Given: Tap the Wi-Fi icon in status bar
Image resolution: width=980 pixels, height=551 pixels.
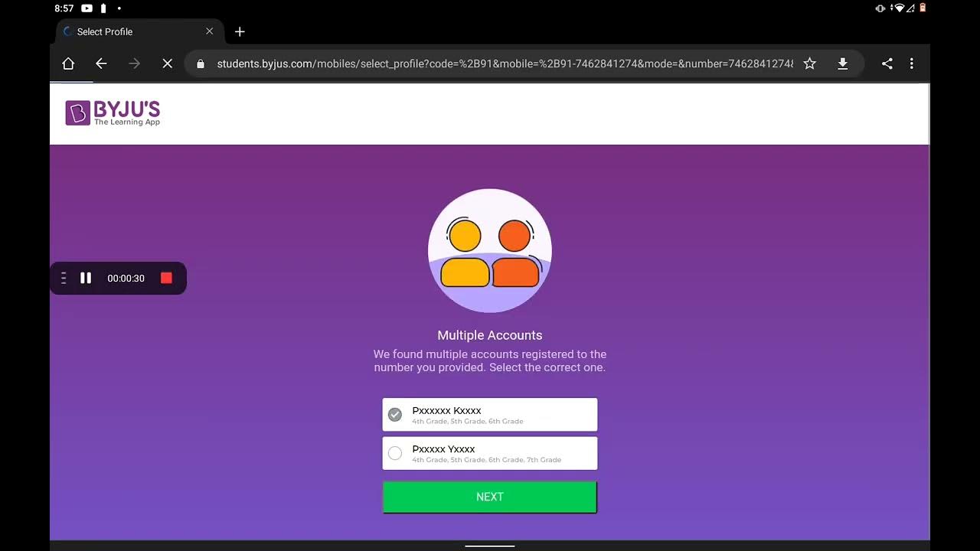Looking at the screenshot, I should pyautogui.click(x=900, y=8).
